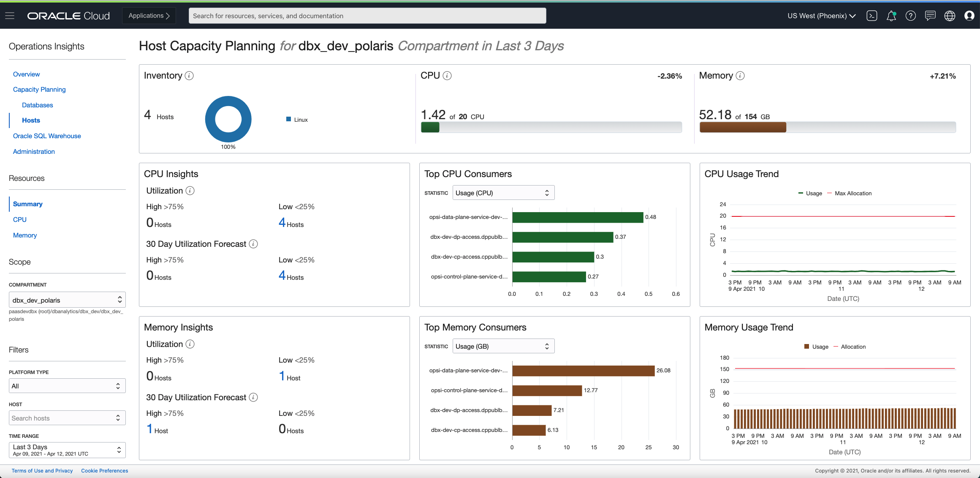The image size is (980, 478).
Task: Launch Cloud Shell terminal
Action: pos(871,16)
